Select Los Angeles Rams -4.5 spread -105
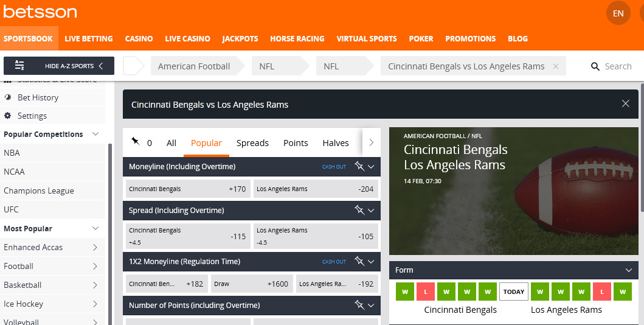The image size is (644, 325). [316, 236]
